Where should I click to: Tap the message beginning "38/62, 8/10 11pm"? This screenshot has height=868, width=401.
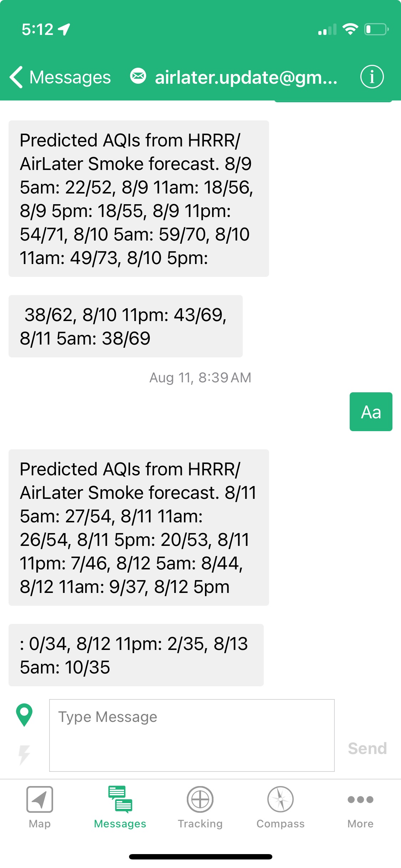tap(125, 326)
